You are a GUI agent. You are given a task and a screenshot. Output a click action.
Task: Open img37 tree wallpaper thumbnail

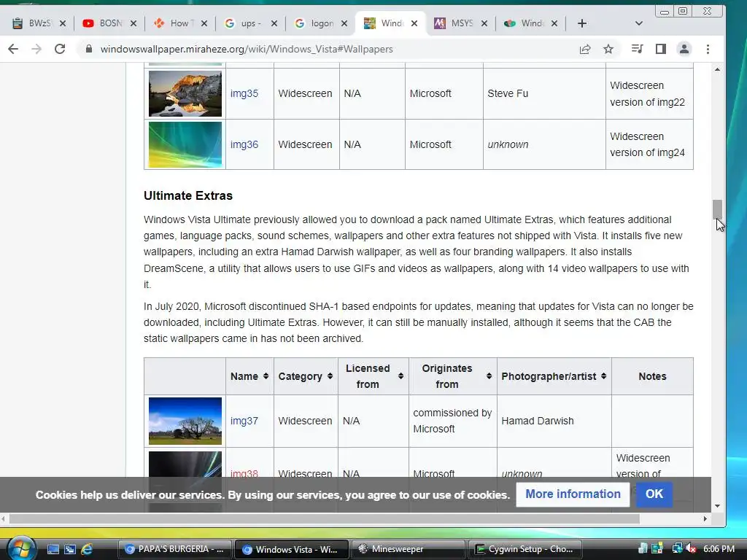(185, 421)
